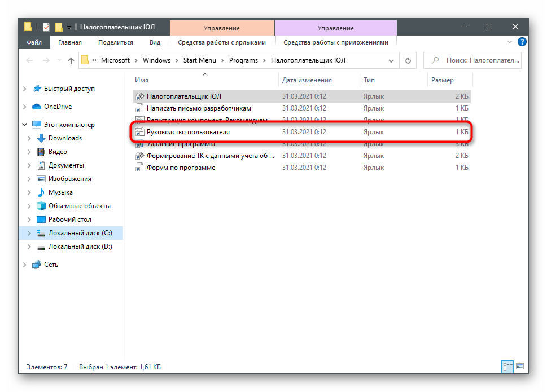Screen dimensions: 547x392
Task: Collapse the This PC tree node
Action: click(x=24, y=125)
